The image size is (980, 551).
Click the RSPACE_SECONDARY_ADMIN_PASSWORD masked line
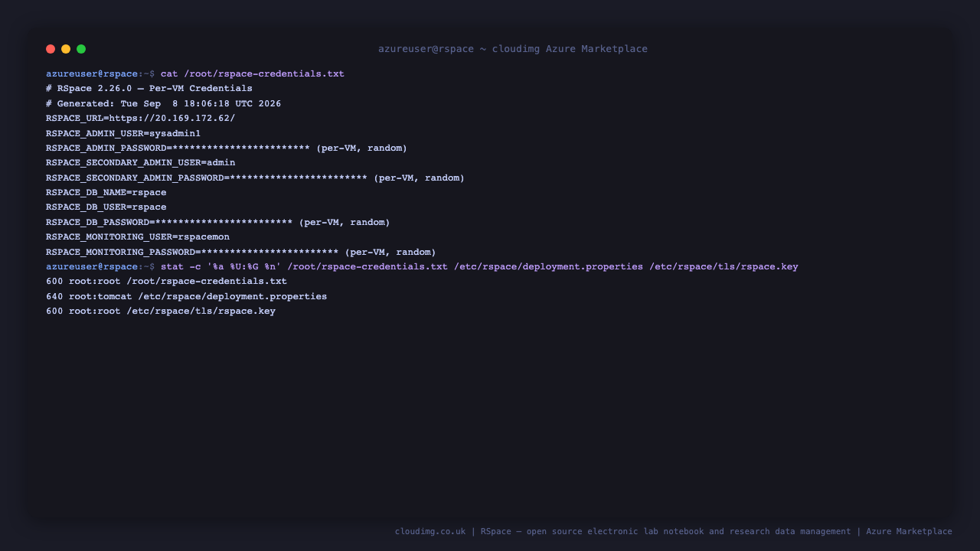pos(255,178)
